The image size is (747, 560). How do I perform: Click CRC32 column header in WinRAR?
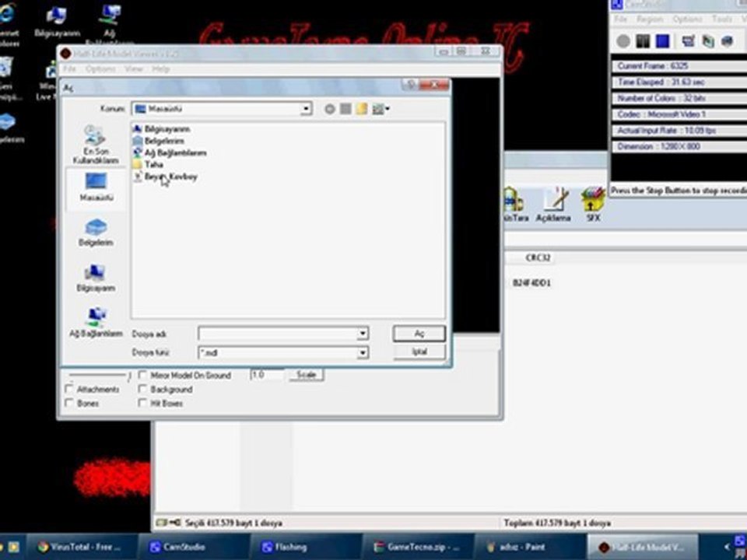tap(538, 257)
